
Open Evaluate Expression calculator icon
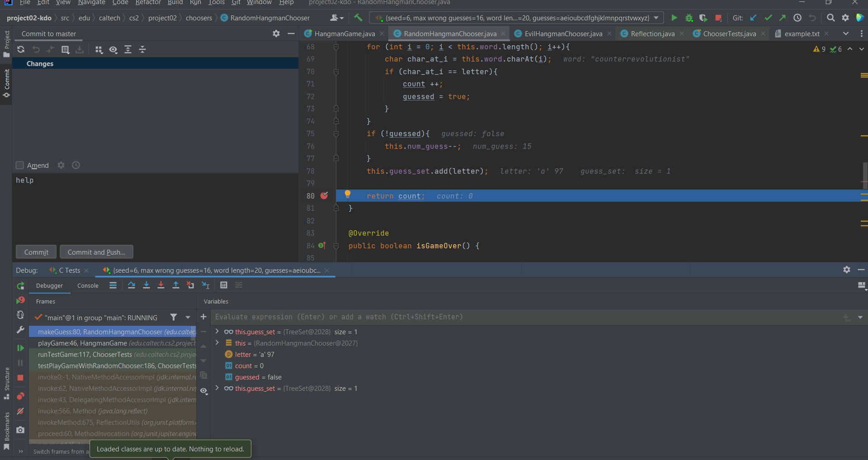(224, 285)
